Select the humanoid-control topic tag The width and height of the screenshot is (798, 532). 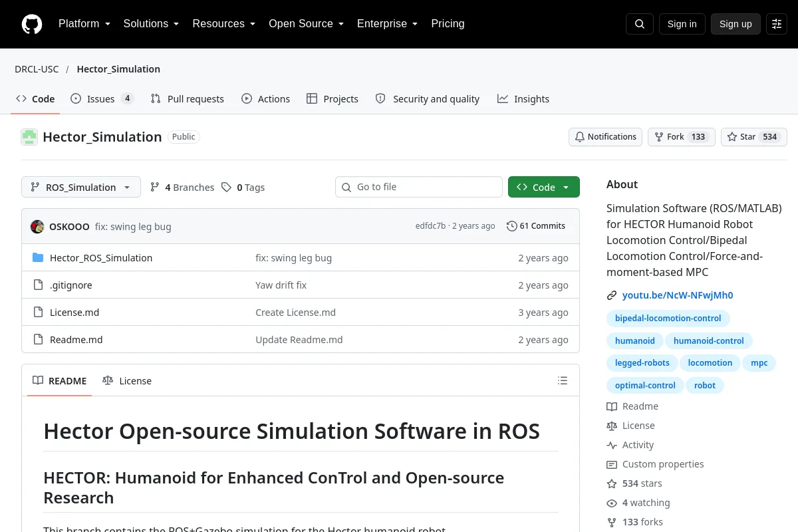pyautogui.click(x=709, y=341)
